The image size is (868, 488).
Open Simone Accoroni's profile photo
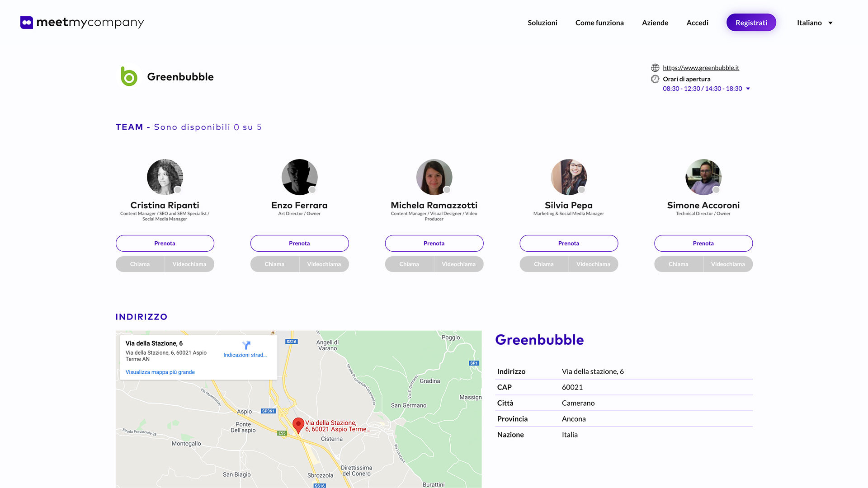tap(704, 177)
